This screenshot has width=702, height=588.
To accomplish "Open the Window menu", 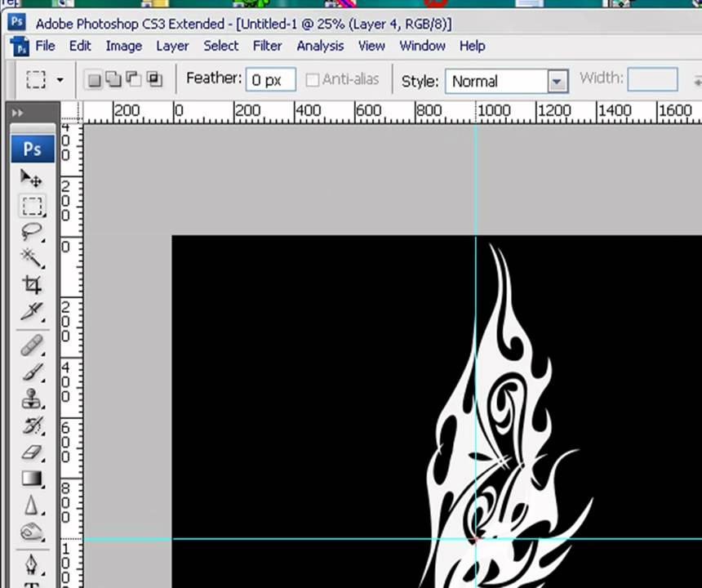I will [x=422, y=46].
